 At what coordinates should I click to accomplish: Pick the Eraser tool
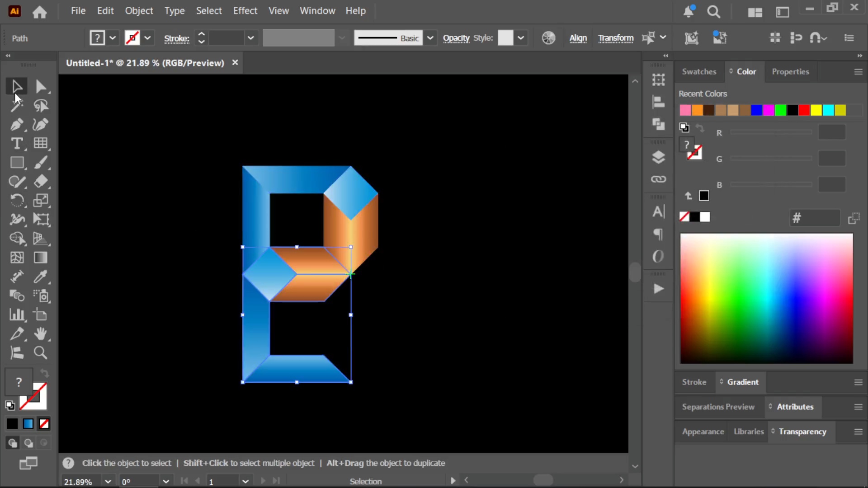(41, 182)
